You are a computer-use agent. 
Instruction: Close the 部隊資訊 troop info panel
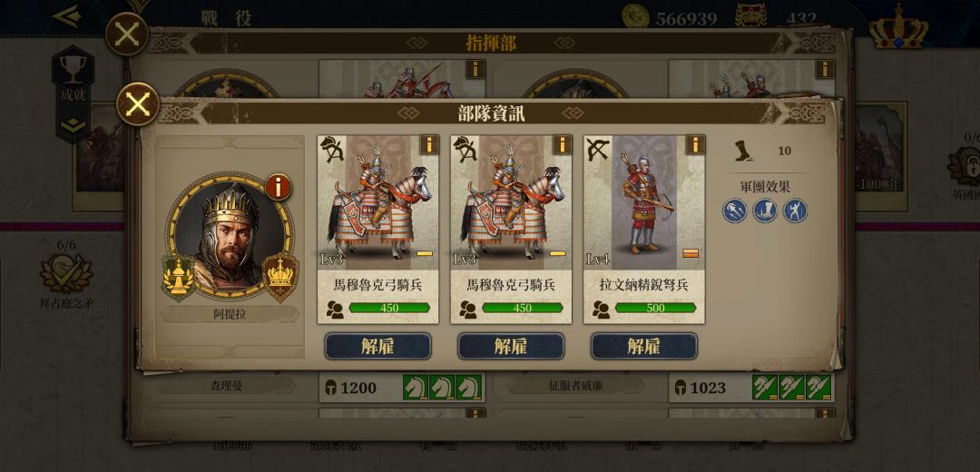(138, 104)
